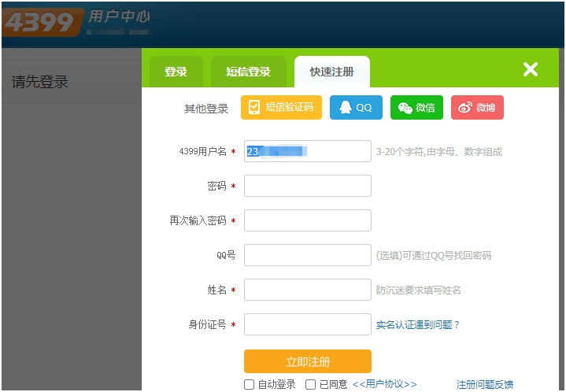Close the registration dialog with X
566x392 pixels.
tap(531, 69)
